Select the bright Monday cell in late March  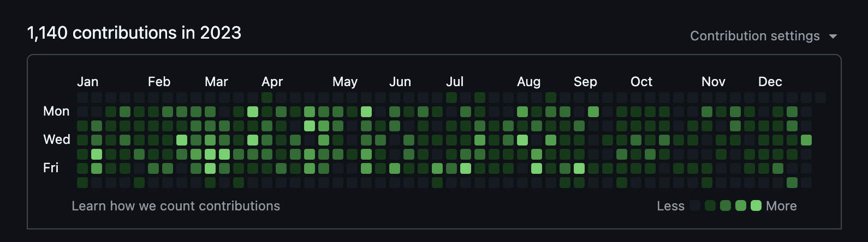253,112
